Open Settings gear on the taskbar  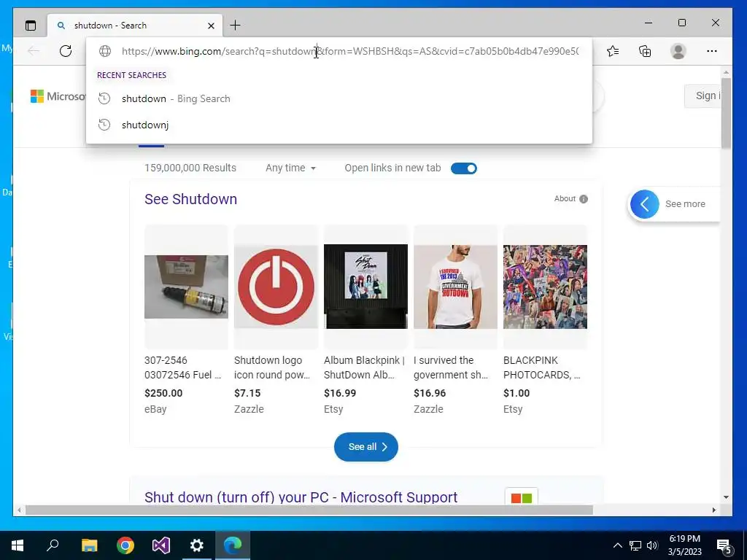(197, 545)
